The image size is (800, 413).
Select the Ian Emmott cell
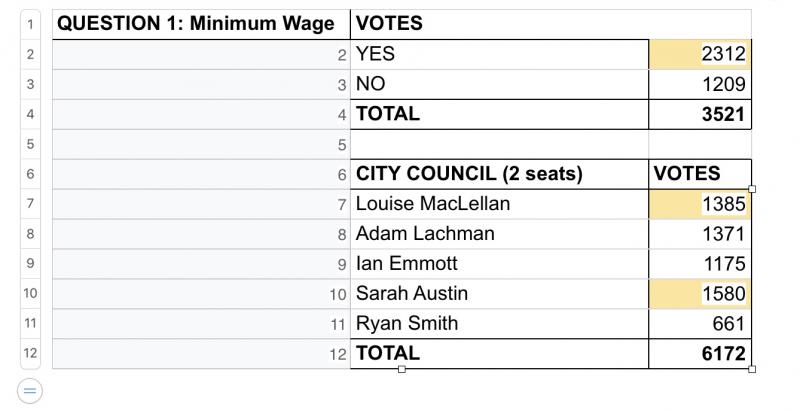499,264
